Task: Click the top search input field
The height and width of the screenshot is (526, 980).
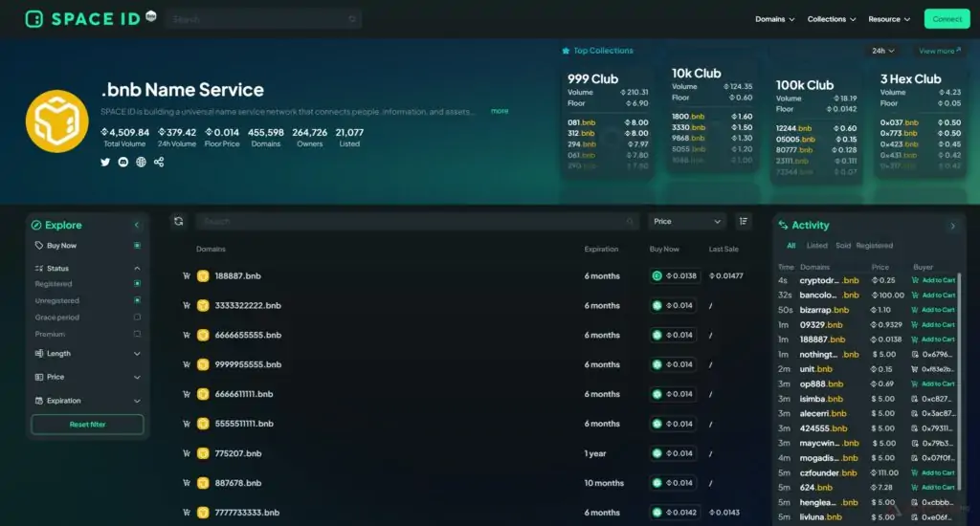Action: [264, 19]
